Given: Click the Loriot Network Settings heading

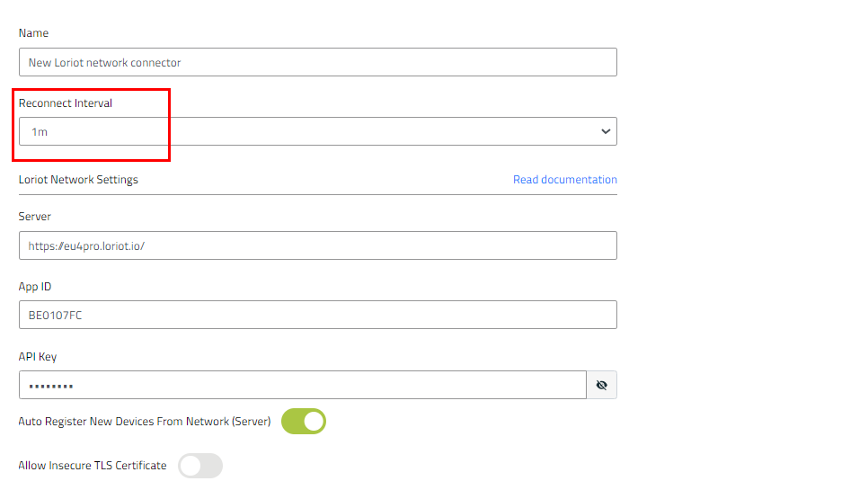Looking at the screenshot, I should click(78, 180).
